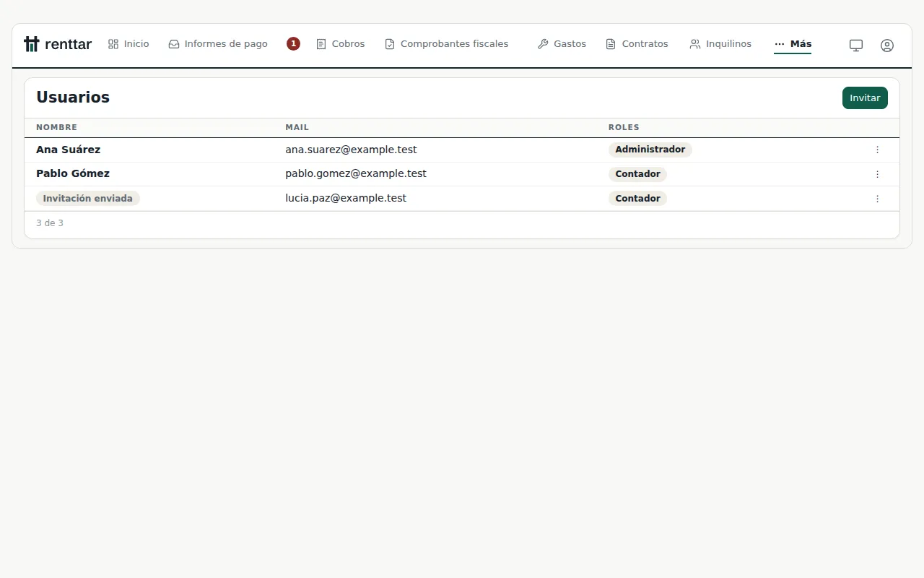Click Pablo Gómez's Contador role badge
The height and width of the screenshot is (578, 924).
click(x=637, y=174)
